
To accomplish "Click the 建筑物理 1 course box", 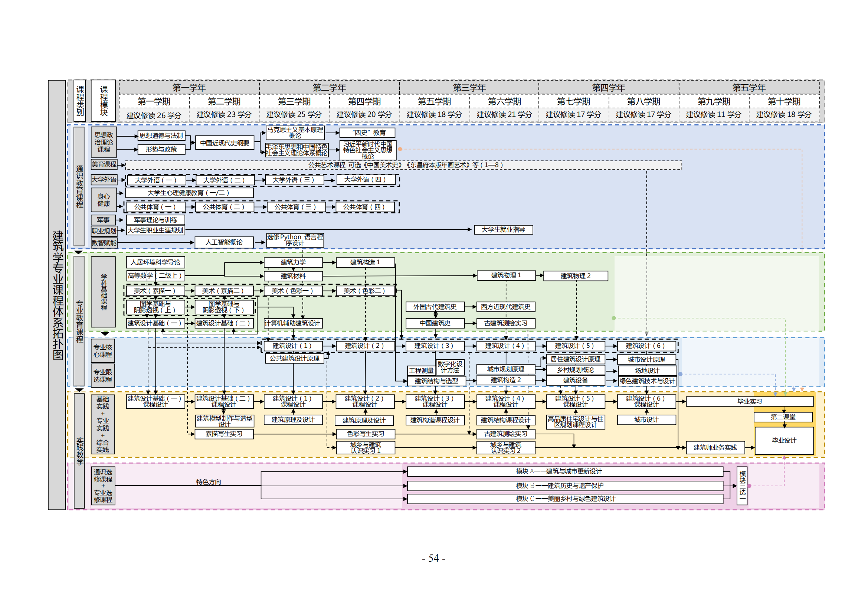I will pyautogui.click(x=506, y=275).
